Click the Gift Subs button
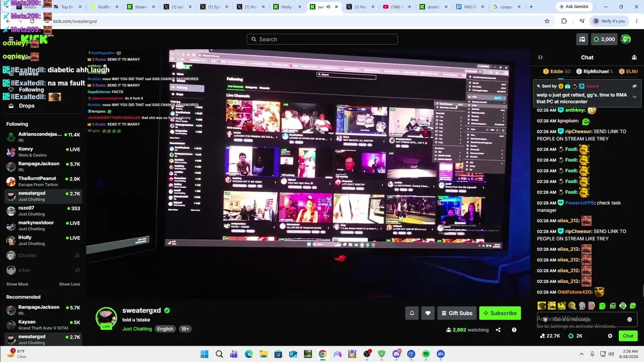The width and height of the screenshot is (644, 362). click(457, 313)
